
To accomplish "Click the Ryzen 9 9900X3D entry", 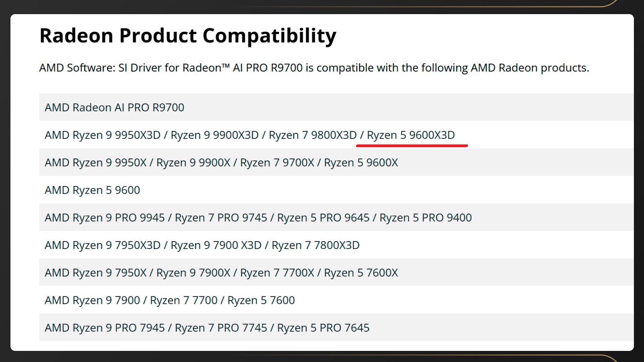I will click(215, 135).
